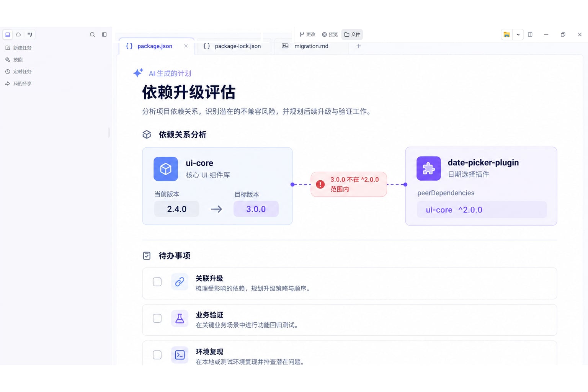Close the package.json tab
Viewport: 588px width, 392px height.
[x=186, y=46]
